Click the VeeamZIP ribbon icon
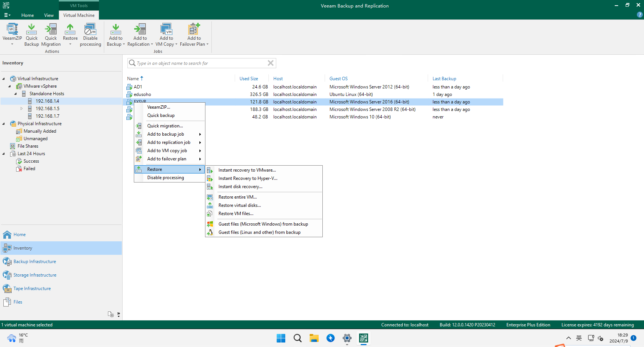 (12, 29)
